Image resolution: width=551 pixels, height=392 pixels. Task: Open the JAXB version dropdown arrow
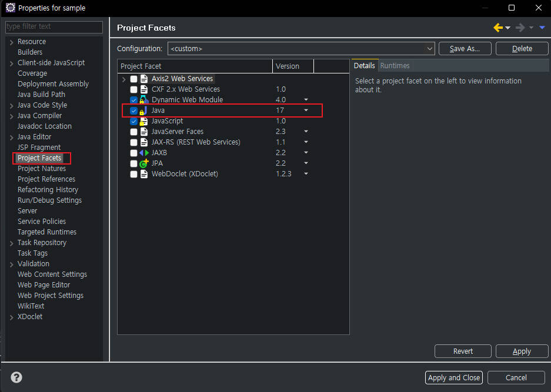(306, 152)
